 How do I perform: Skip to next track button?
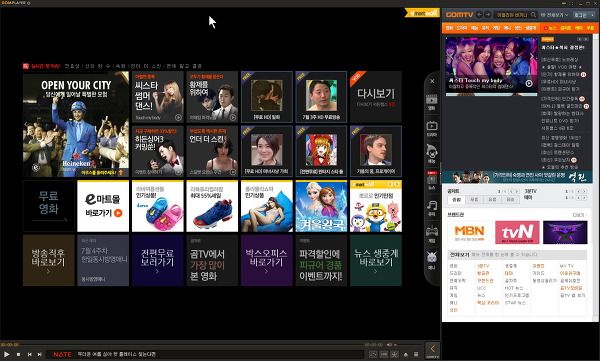[39, 354]
